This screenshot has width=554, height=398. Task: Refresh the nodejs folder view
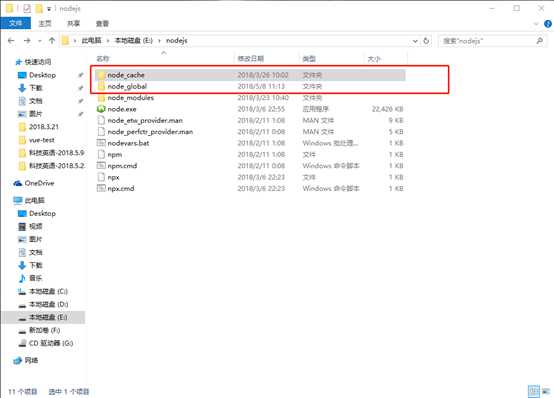[426, 41]
